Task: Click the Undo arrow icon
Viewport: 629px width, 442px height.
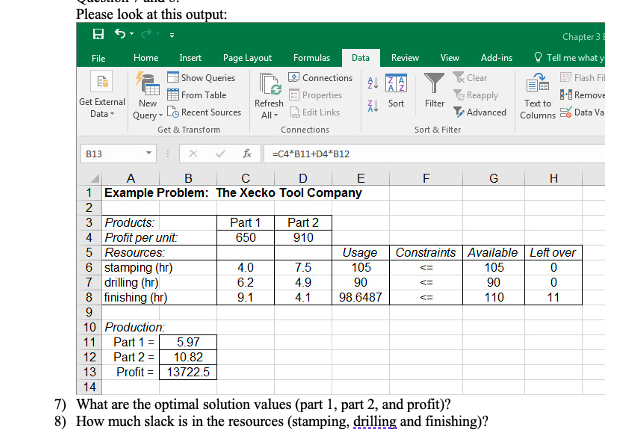Action: (x=120, y=33)
